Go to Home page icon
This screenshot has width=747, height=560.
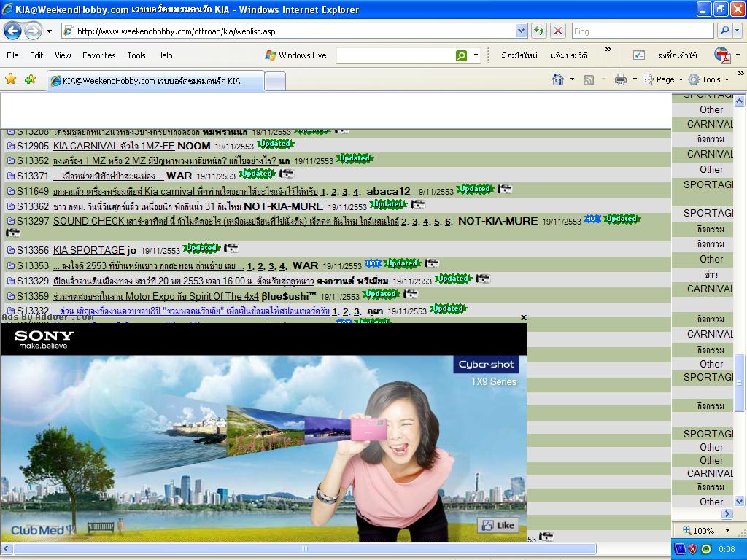tap(558, 79)
